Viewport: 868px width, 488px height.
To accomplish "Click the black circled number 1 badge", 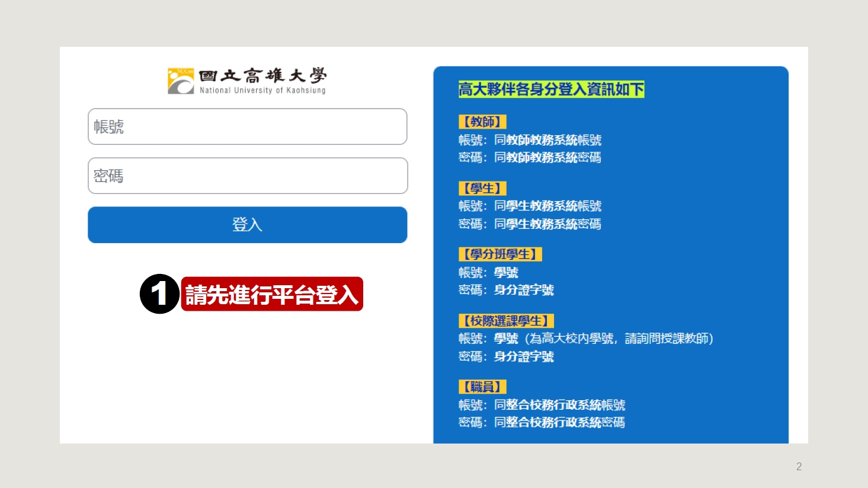I will coord(159,294).
